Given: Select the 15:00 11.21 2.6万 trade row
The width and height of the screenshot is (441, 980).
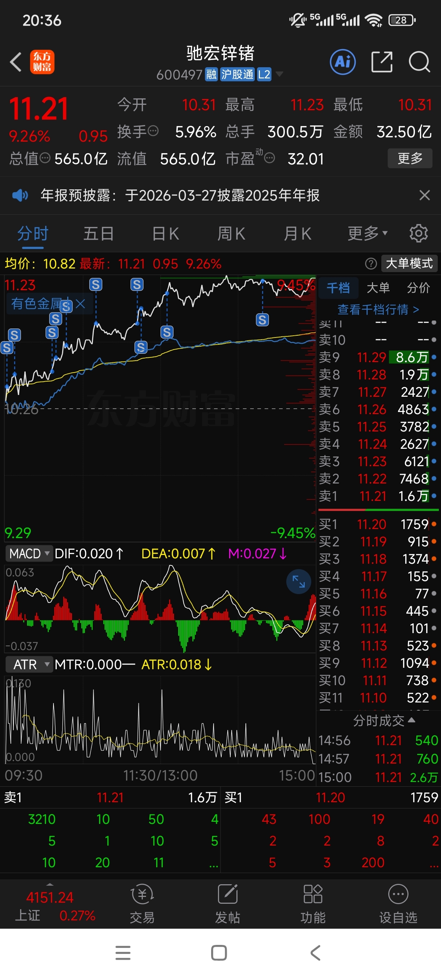Looking at the screenshot, I should [x=378, y=777].
